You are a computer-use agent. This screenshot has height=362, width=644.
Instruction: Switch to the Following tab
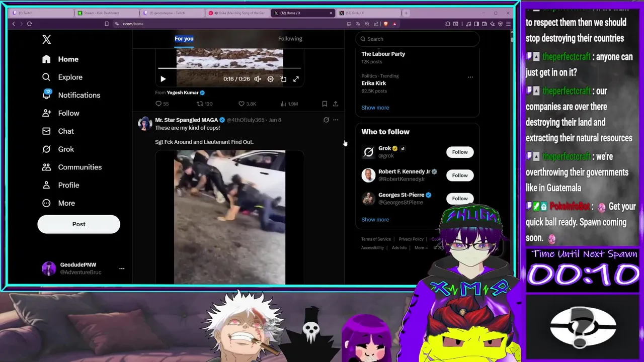[x=290, y=39]
